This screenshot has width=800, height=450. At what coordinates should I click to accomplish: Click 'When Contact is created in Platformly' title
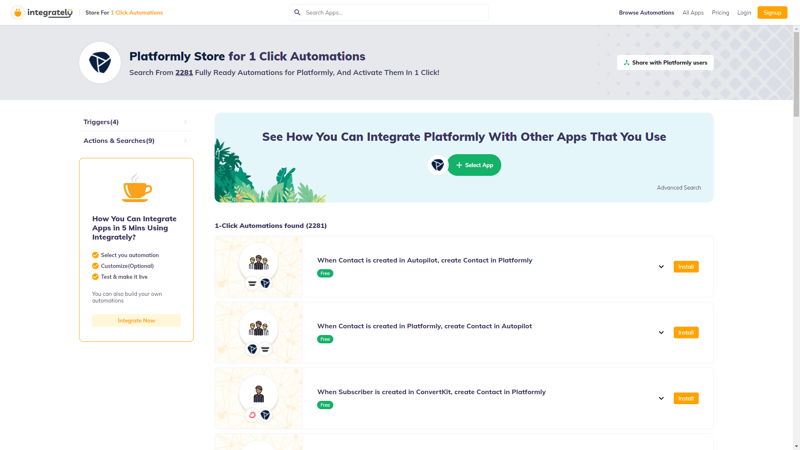(x=424, y=326)
